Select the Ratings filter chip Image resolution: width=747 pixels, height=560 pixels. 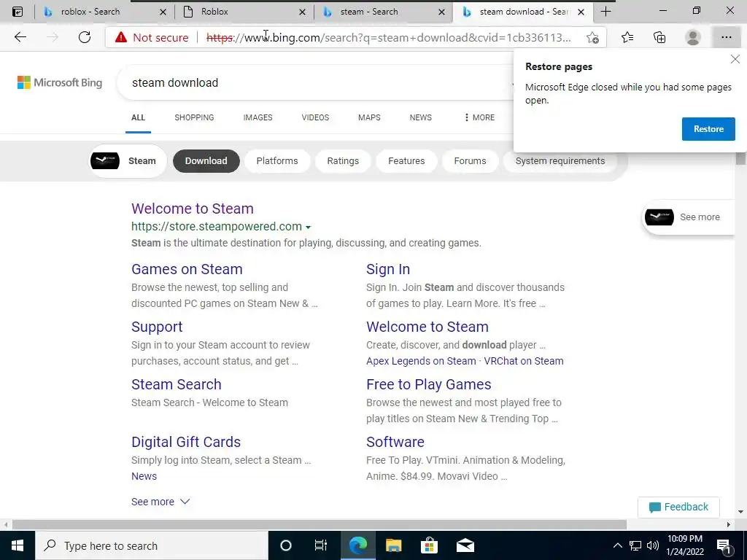343,161
